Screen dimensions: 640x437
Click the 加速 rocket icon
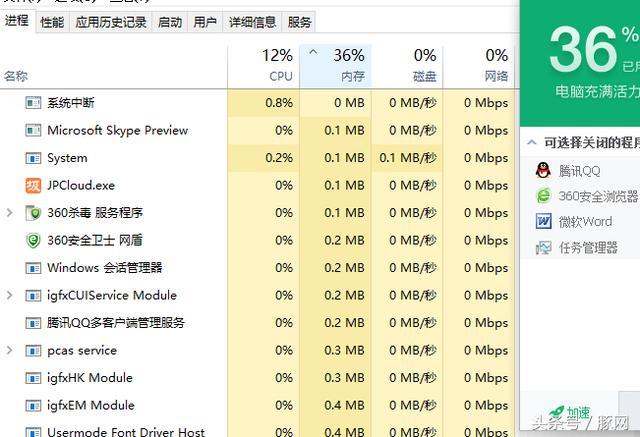pyautogui.click(x=557, y=412)
